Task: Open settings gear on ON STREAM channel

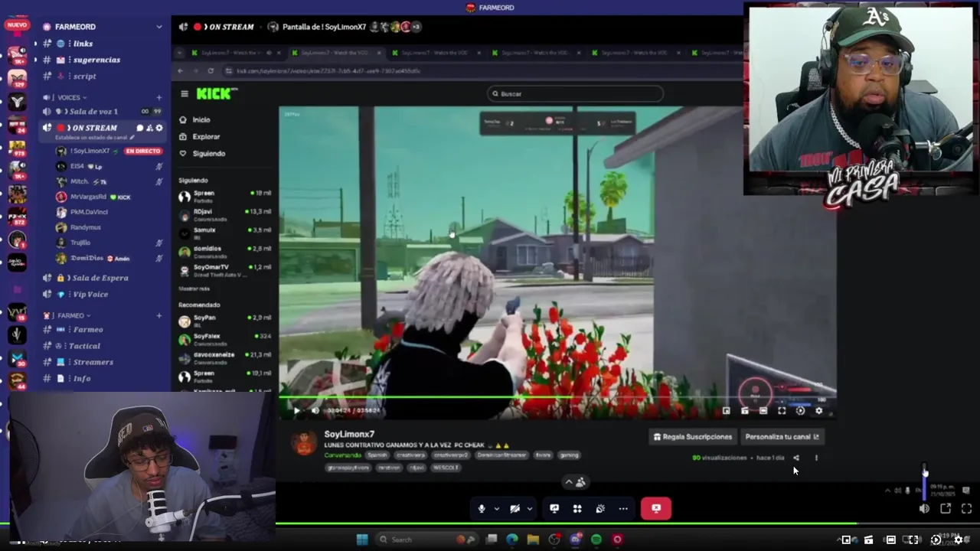Action: coord(159,128)
